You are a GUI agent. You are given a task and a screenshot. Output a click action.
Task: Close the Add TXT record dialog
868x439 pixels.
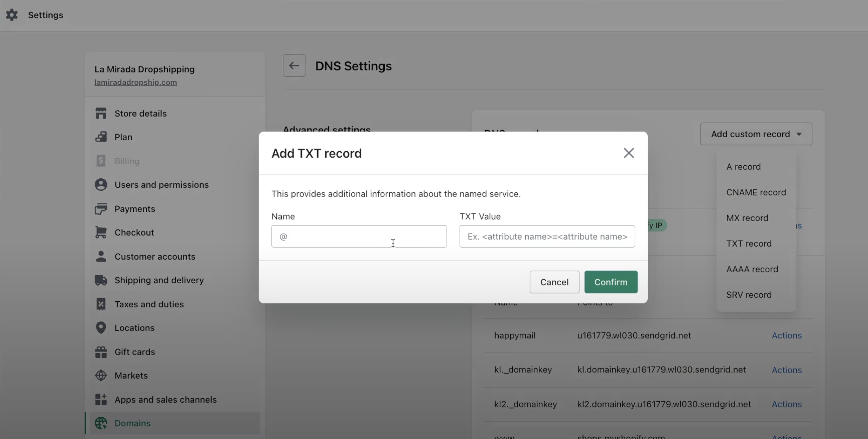(x=629, y=153)
